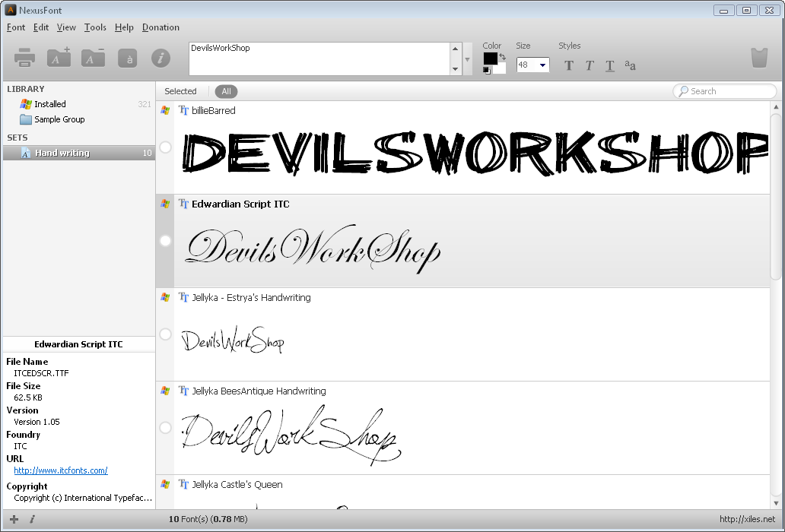Image resolution: width=785 pixels, height=532 pixels.
Task: Toggle the Italic style button
Action: coord(590,65)
